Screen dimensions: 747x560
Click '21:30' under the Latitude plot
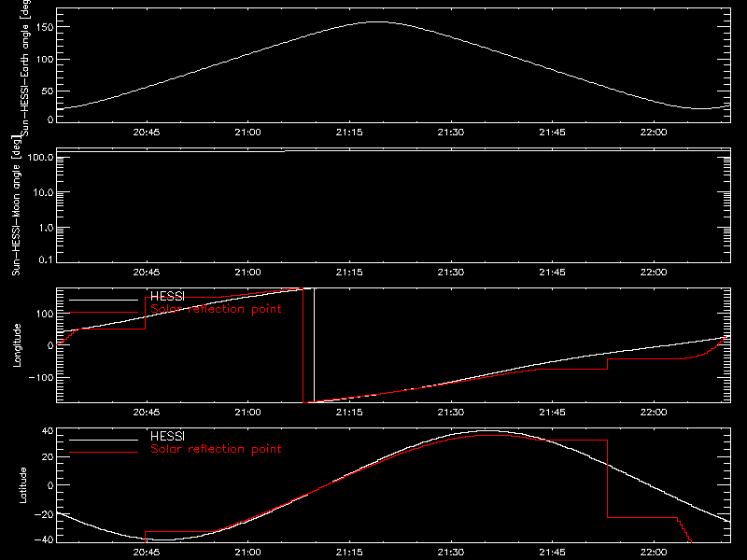tap(451, 553)
